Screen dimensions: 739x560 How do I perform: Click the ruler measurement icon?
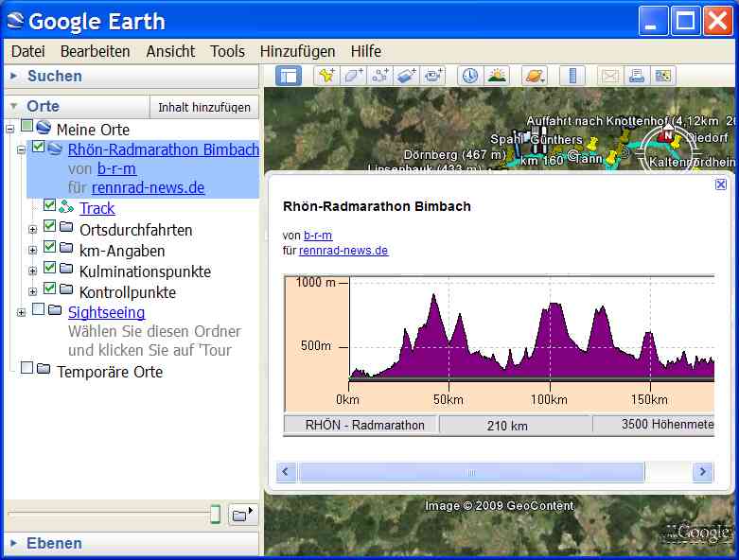572,77
